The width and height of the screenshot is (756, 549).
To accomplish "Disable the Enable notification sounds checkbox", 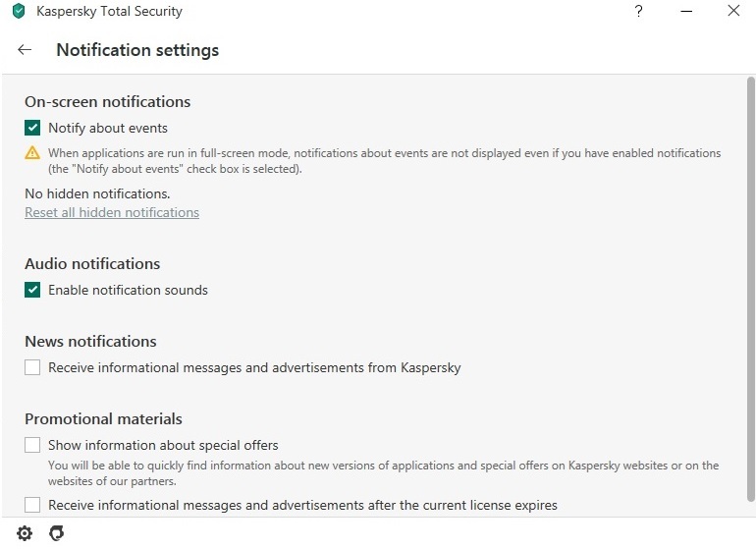I will click(33, 290).
